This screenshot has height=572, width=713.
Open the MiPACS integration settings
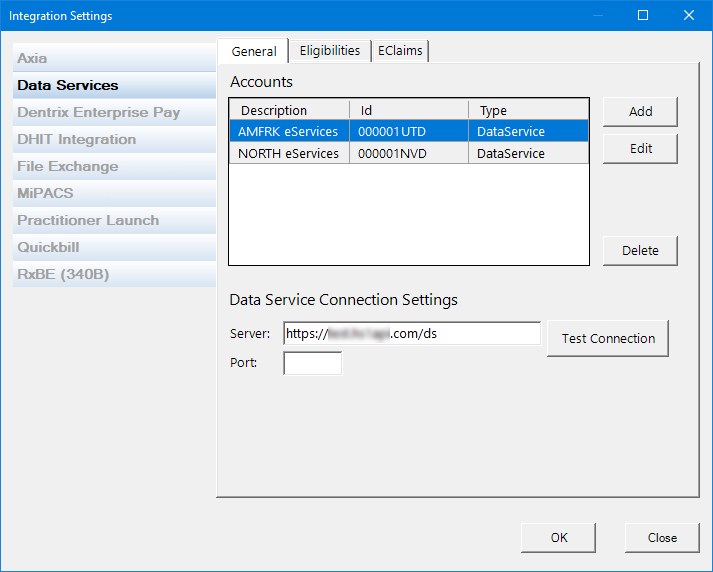[45, 194]
